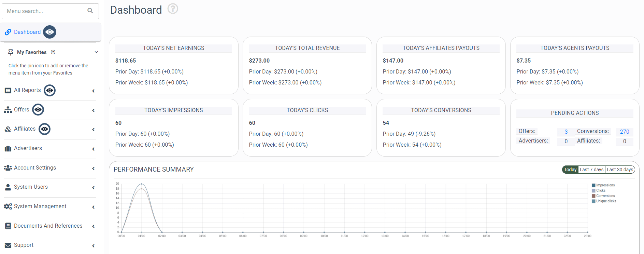Toggle the eye icon next to Offers

pos(38,110)
